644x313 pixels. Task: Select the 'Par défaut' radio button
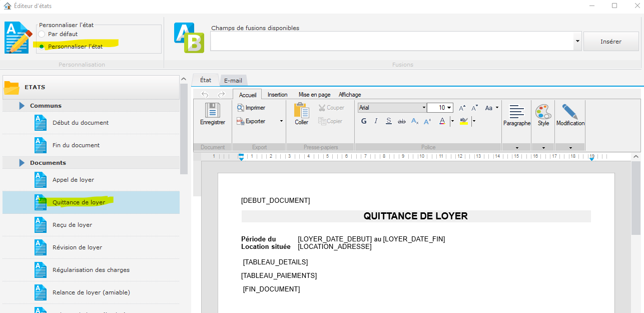pyautogui.click(x=42, y=34)
